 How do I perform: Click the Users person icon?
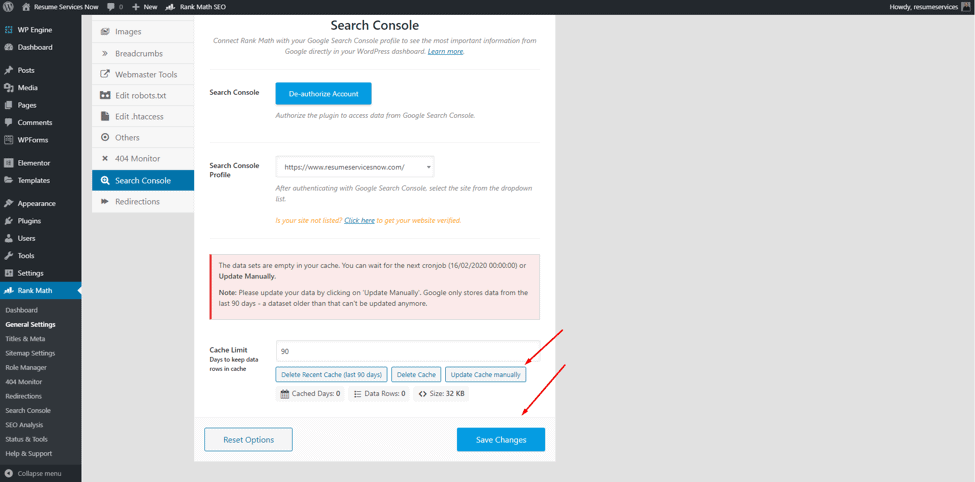click(x=9, y=238)
